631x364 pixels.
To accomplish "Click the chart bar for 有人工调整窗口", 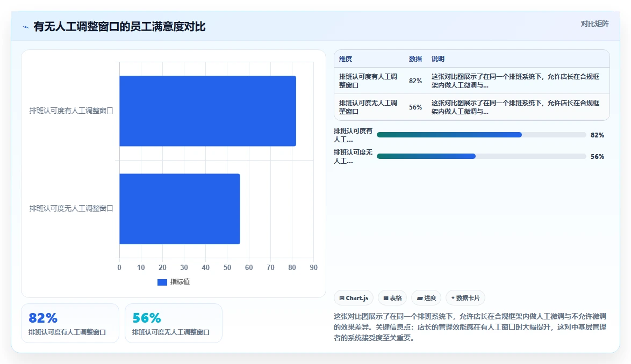I will 207,111.
